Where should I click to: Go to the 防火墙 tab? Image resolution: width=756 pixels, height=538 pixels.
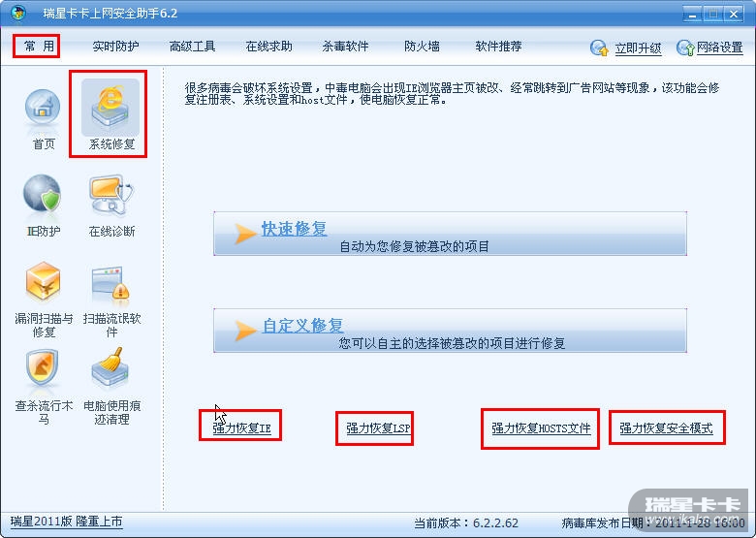[x=422, y=47]
